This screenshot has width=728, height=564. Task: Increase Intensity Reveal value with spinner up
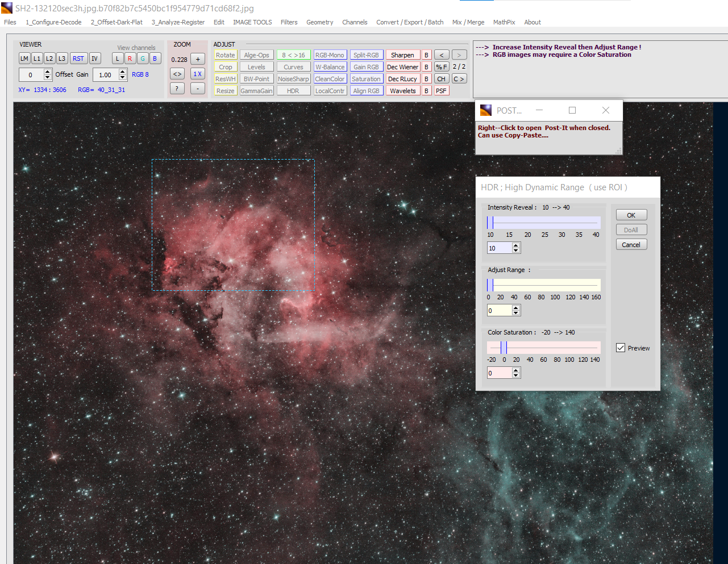click(516, 245)
